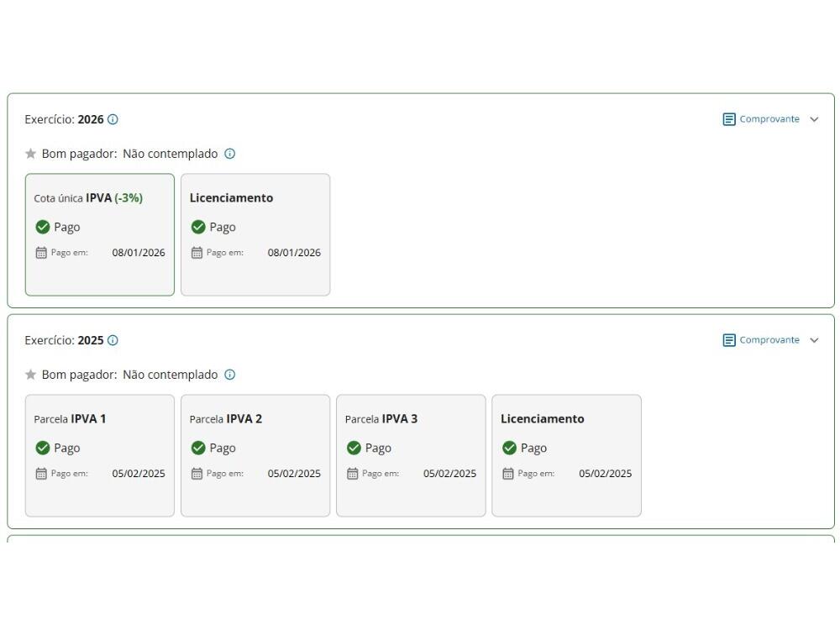Open Bom pagador info icon for 2026
Screen dimensions: 840x630
pos(229,154)
